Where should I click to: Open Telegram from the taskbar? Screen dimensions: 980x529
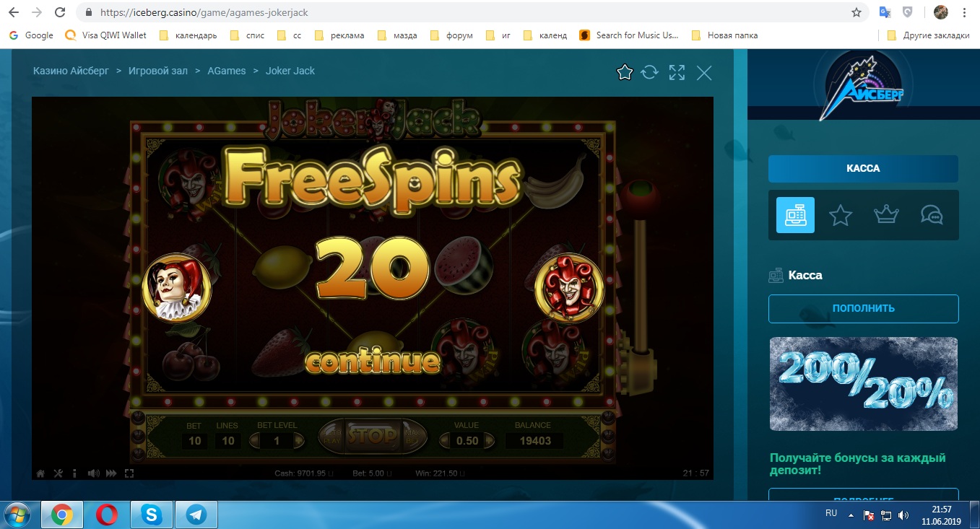coord(196,515)
